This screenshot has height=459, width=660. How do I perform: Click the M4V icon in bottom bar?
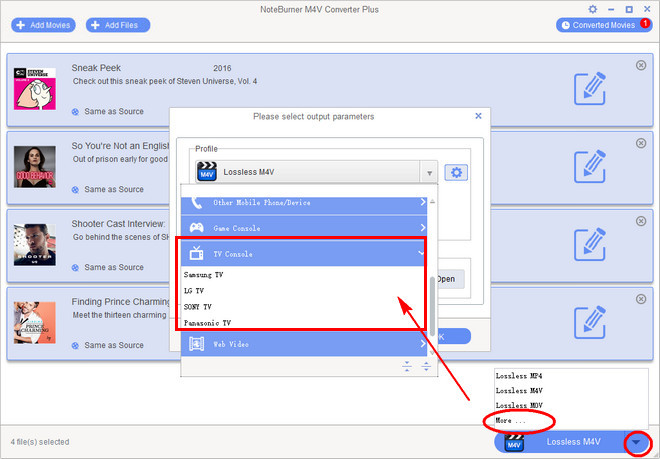point(514,443)
